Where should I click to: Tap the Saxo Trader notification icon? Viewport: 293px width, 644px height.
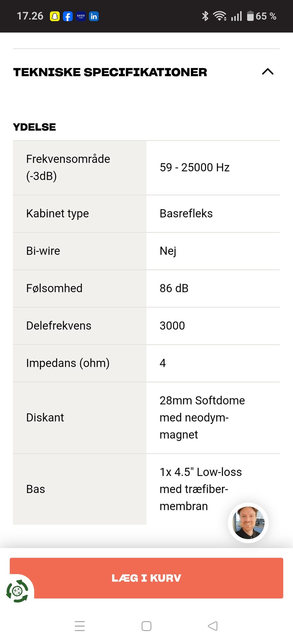pos(81,16)
